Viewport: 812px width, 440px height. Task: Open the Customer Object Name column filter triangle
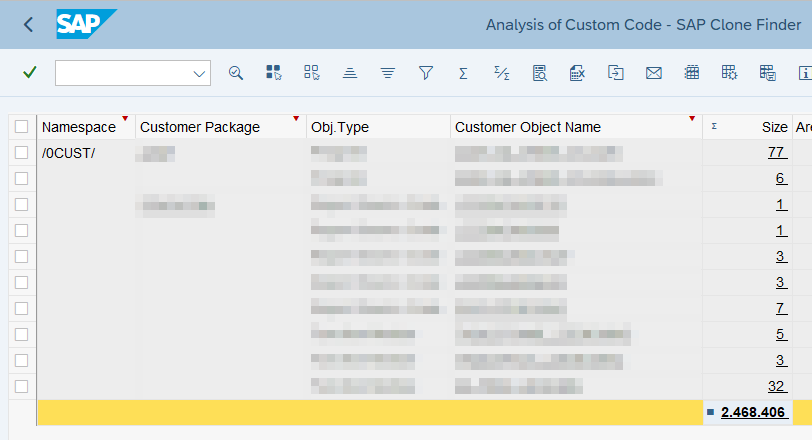point(692,119)
